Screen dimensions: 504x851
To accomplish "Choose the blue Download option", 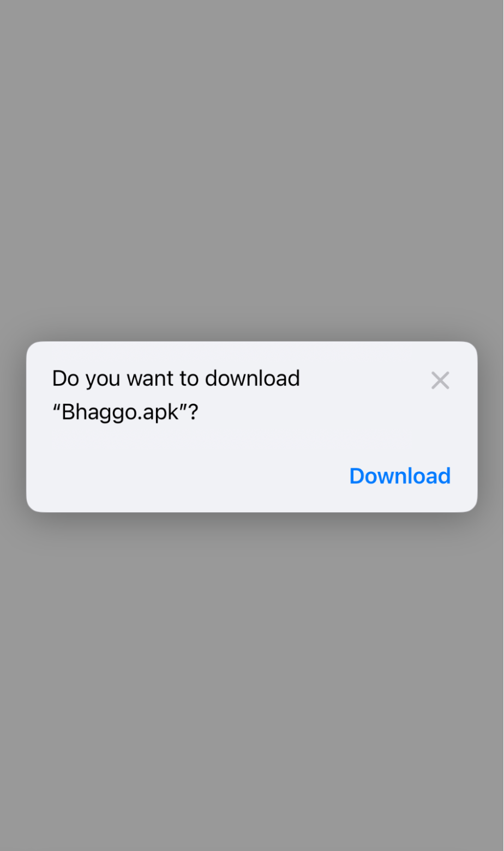I will (x=400, y=476).
